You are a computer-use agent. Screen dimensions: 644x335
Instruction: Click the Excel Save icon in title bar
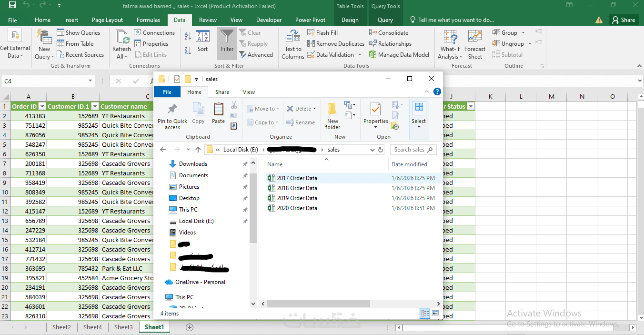[x=12, y=5]
